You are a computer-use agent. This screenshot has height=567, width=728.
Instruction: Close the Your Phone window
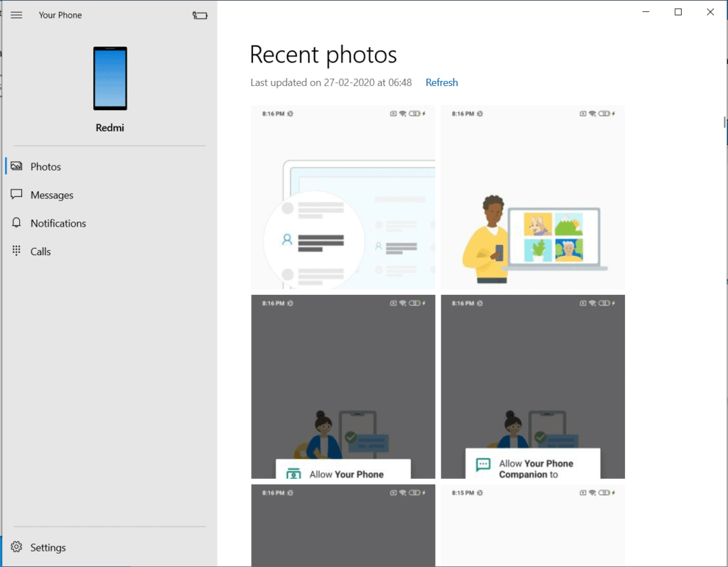(x=710, y=12)
